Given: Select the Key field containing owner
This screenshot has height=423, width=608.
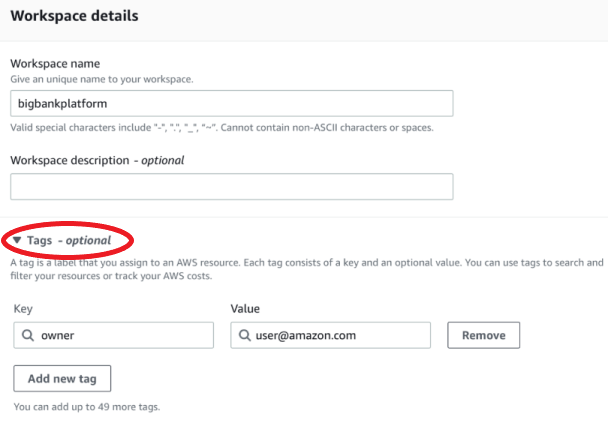Looking at the screenshot, I should tap(120, 336).
